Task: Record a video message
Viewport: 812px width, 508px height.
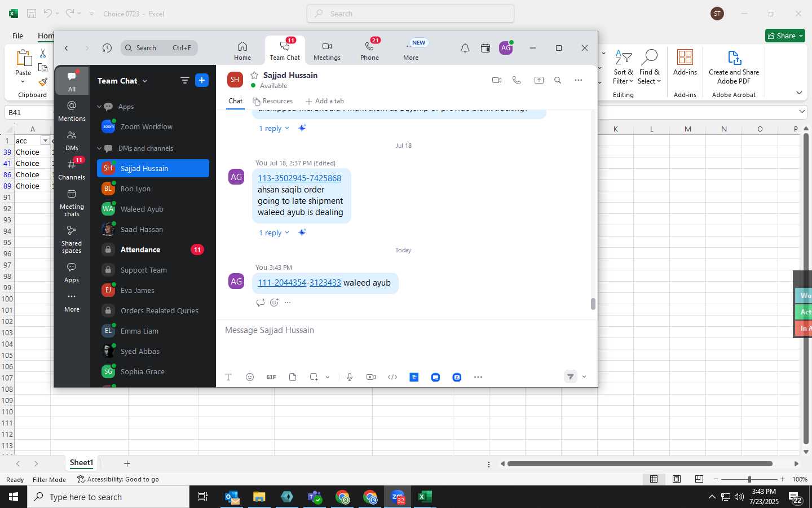Action: (x=371, y=377)
